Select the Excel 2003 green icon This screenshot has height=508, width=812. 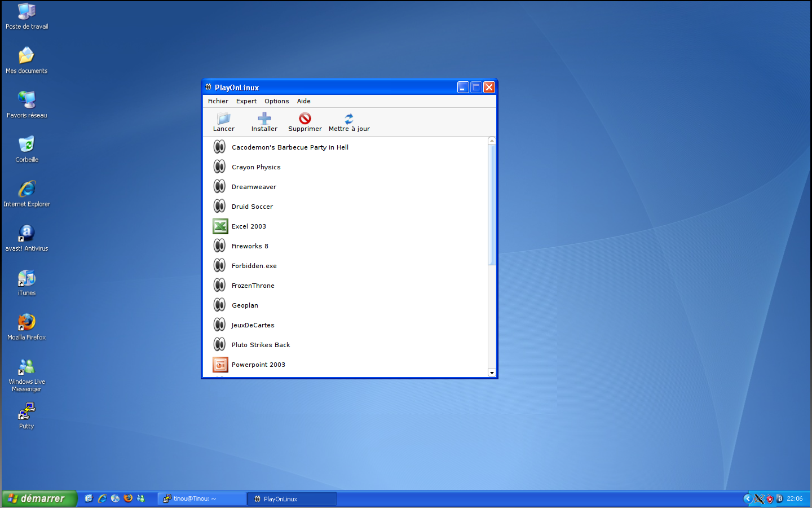click(x=220, y=226)
